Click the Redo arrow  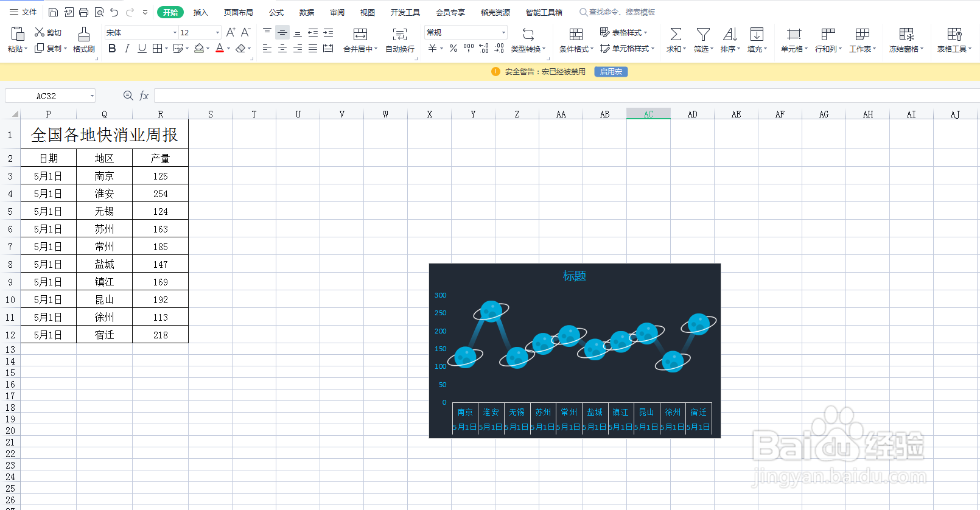130,12
